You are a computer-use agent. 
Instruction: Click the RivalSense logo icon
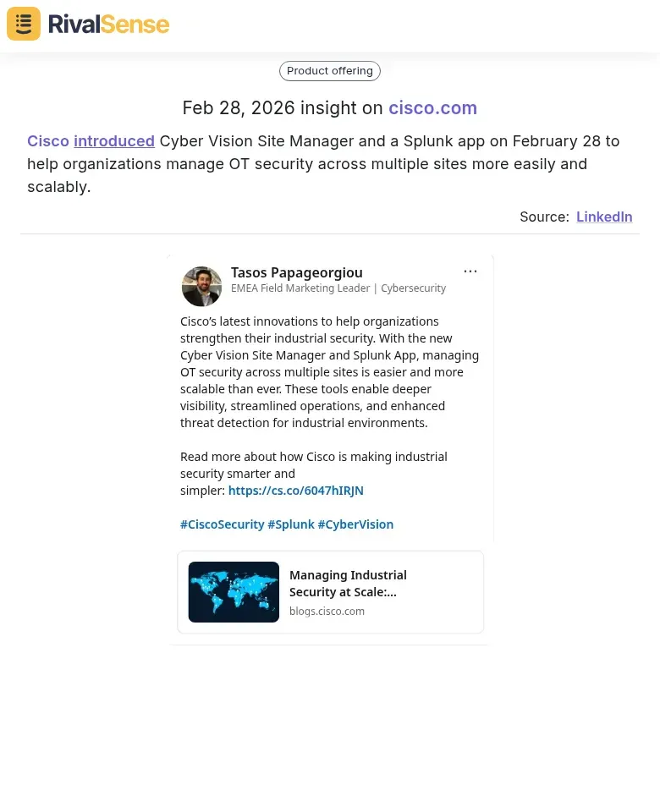click(x=23, y=24)
